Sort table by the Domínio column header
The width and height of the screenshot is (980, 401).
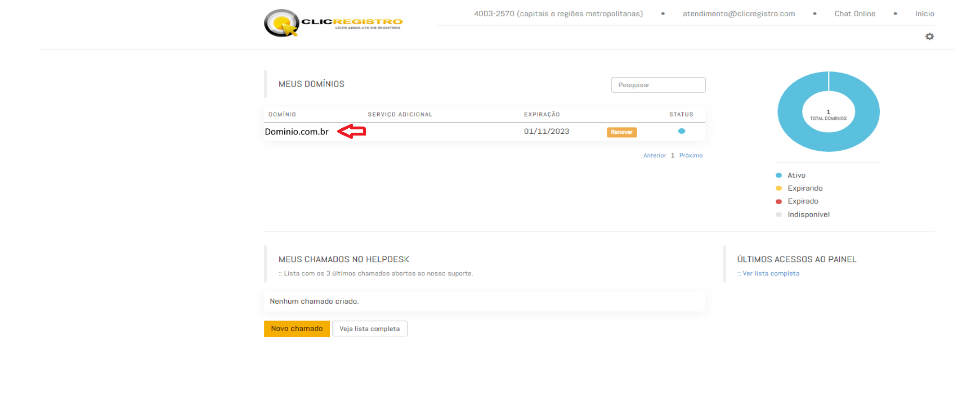(x=282, y=114)
